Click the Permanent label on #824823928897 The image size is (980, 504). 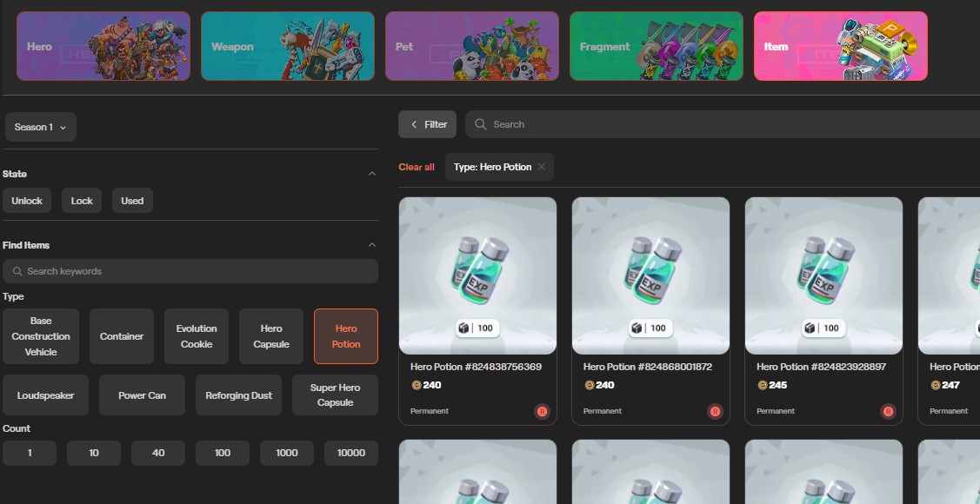point(776,411)
